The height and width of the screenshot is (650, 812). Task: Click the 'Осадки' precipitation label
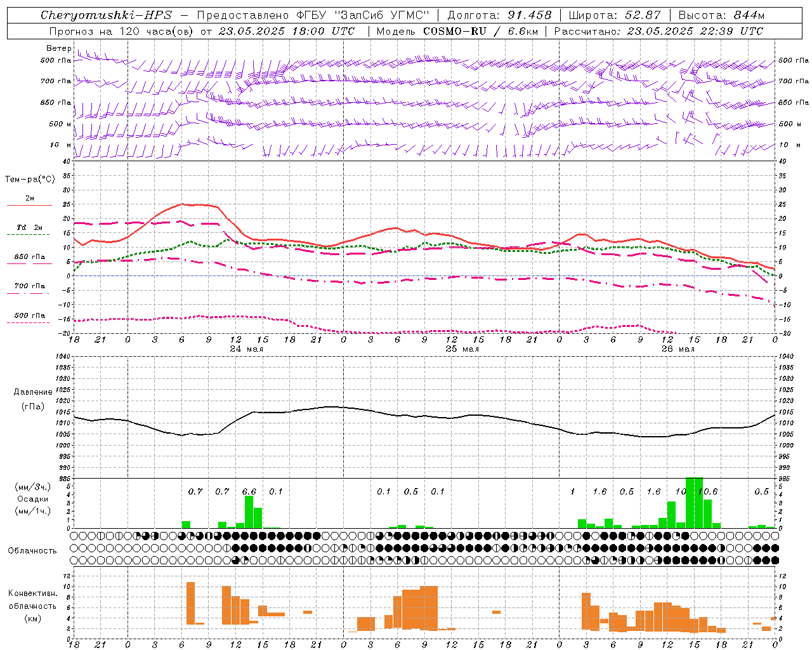tap(33, 499)
